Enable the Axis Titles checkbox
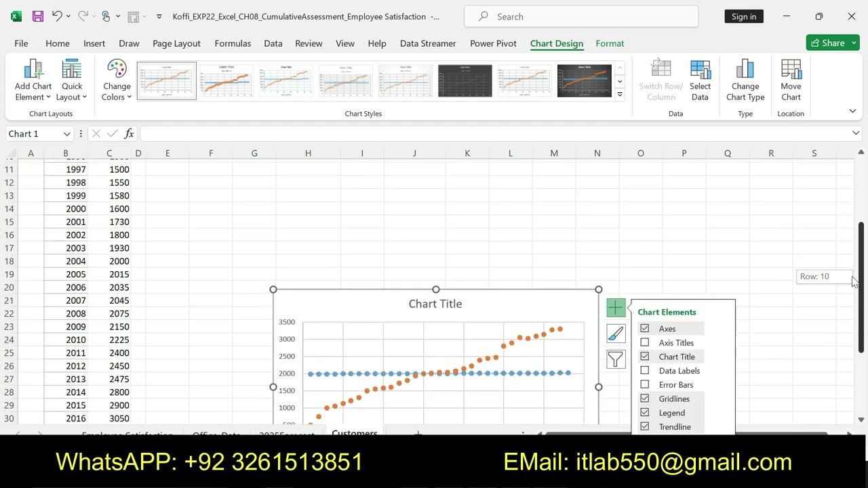This screenshot has width=868, height=488. (645, 343)
